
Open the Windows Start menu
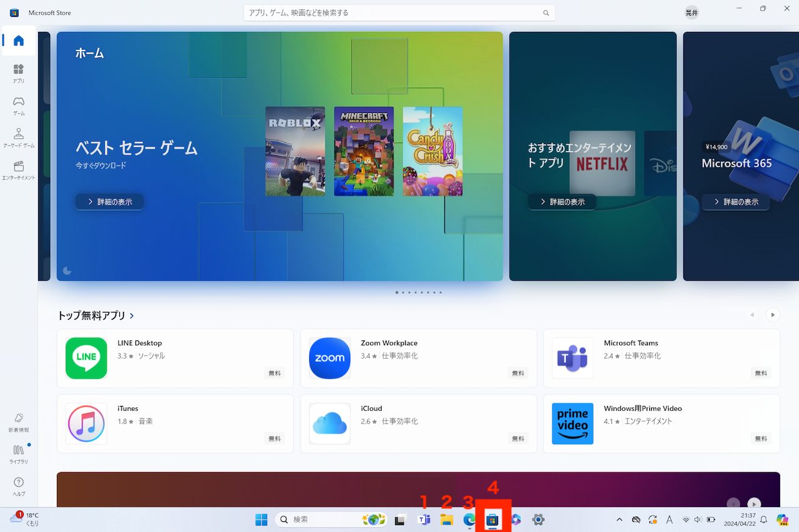tap(262, 520)
